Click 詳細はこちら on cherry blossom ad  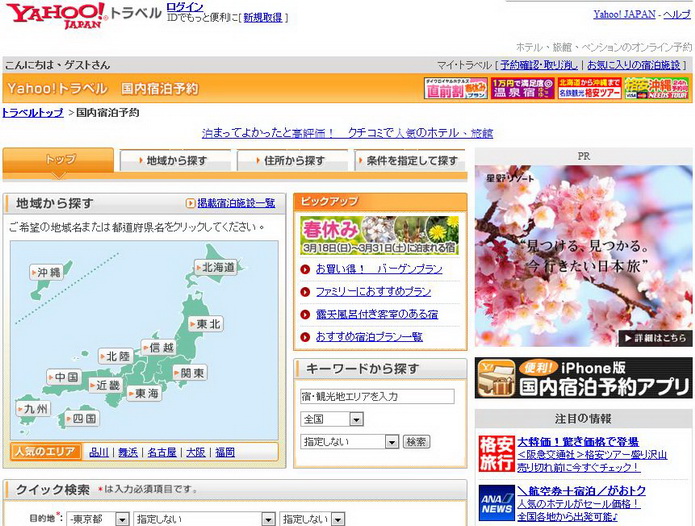pos(655,338)
